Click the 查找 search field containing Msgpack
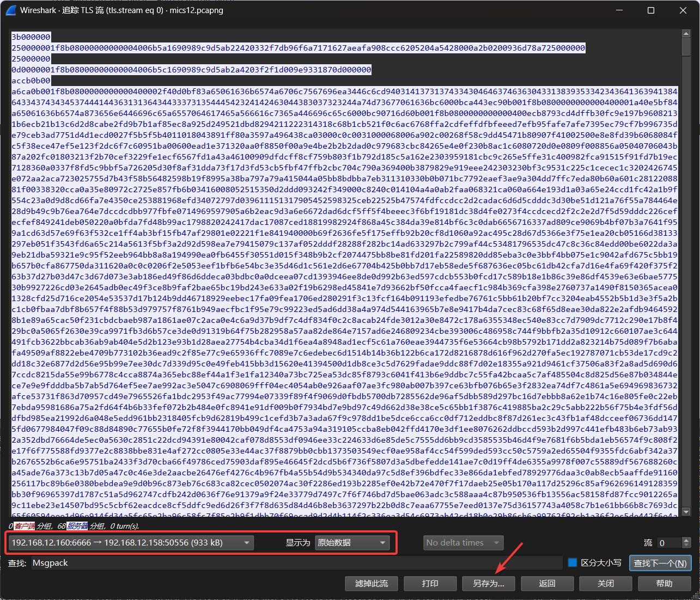This screenshot has height=600, width=700. [294, 563]
